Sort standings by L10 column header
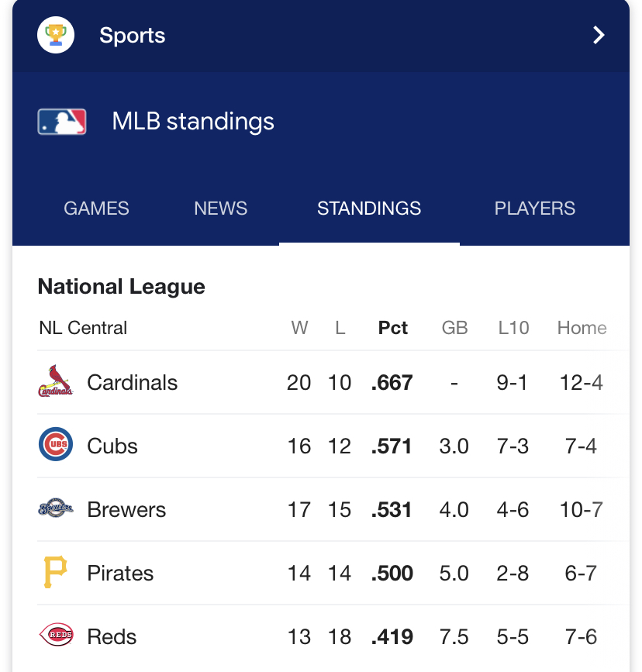 point(513,328)
